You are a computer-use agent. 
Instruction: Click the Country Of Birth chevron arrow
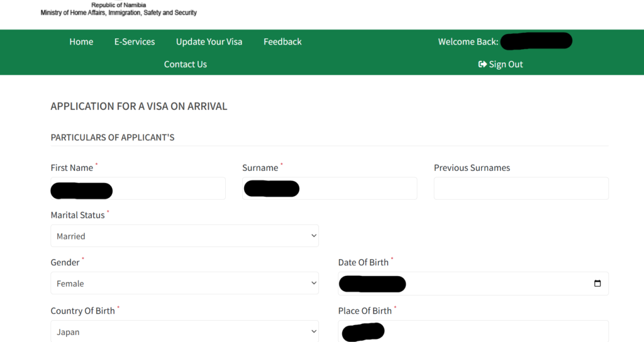[x=314, y=332]
